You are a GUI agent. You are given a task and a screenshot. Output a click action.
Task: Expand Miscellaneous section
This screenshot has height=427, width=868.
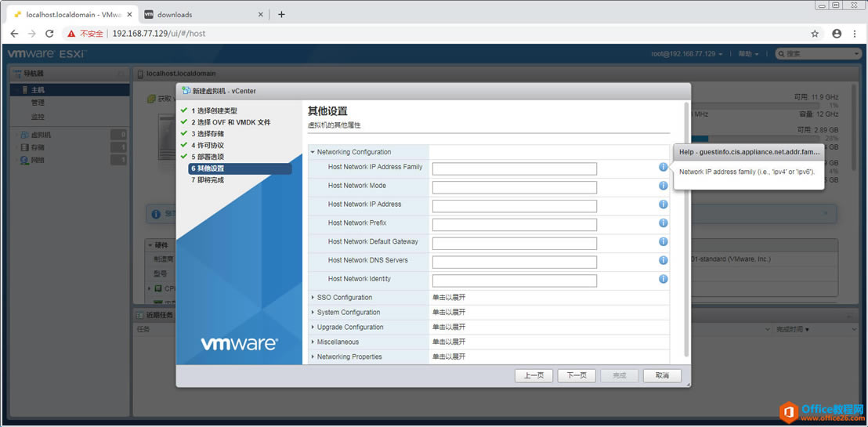coord(313,342)
